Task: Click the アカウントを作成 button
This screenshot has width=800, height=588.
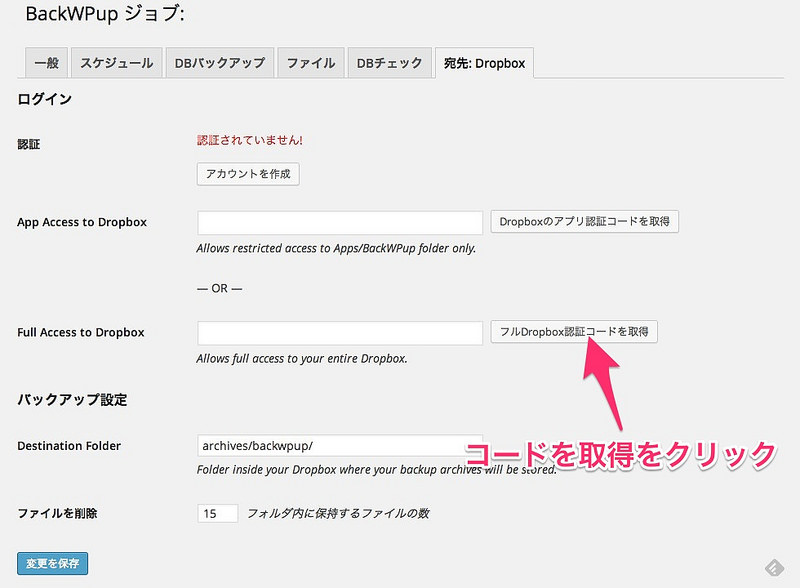Action: pyautogui.click(x=248, y=174)
